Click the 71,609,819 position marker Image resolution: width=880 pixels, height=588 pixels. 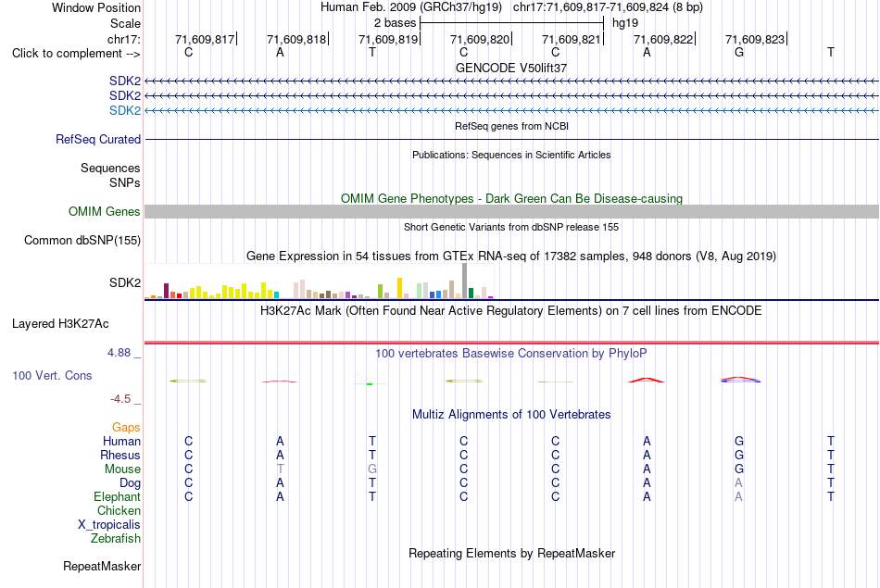(388, 39)
